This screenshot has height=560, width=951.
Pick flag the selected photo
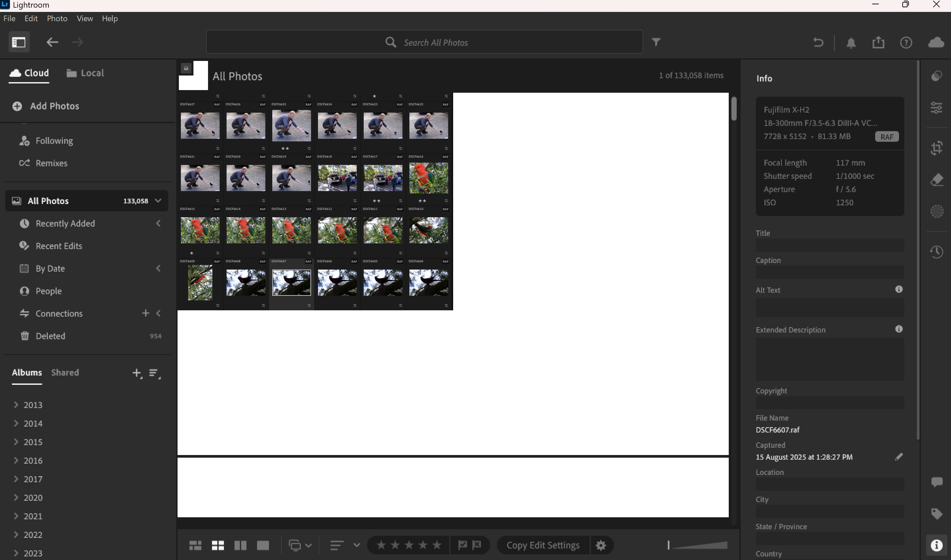coord(463,544)
